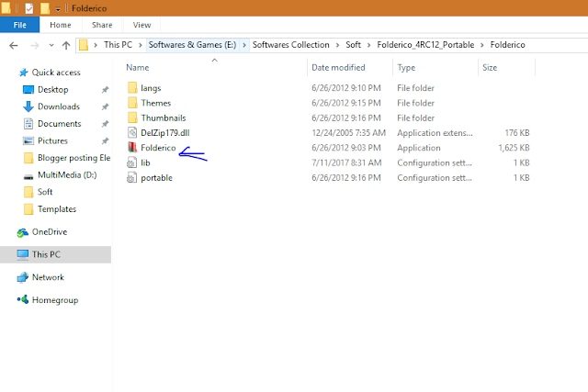Open the Soft folder in sidebar
The width and height of the screenshot is (588, 392).
pos(45,192)
